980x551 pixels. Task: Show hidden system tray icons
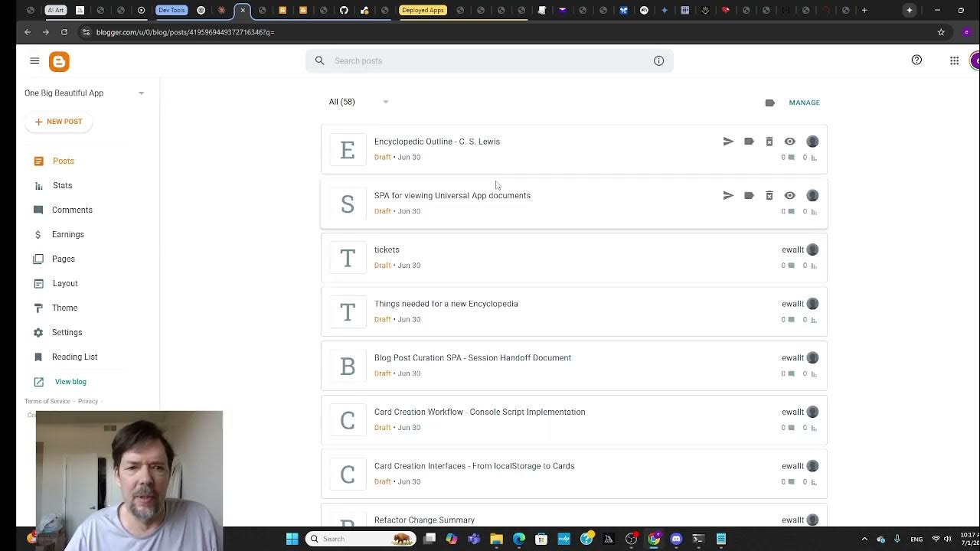(x=864, y=539)
